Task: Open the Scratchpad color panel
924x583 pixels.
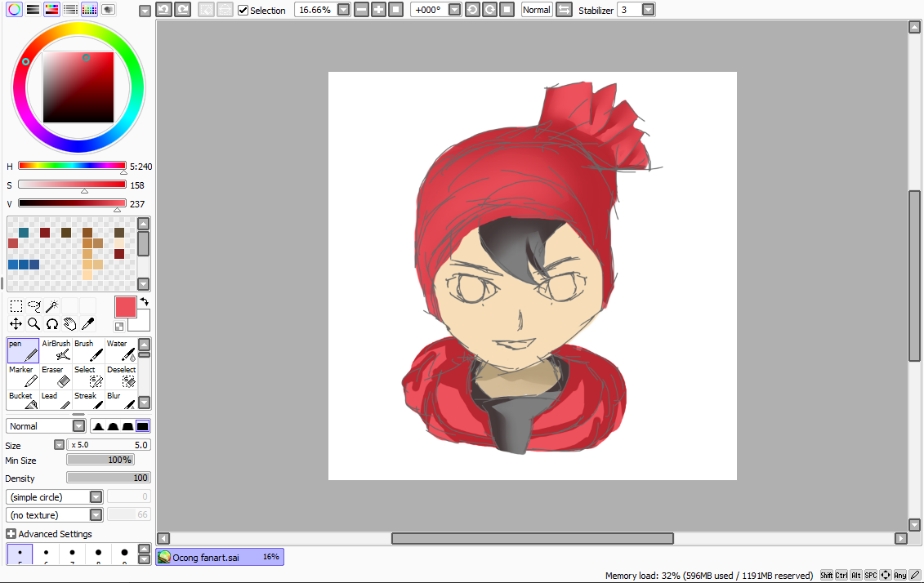Action: tap(107, 9)
